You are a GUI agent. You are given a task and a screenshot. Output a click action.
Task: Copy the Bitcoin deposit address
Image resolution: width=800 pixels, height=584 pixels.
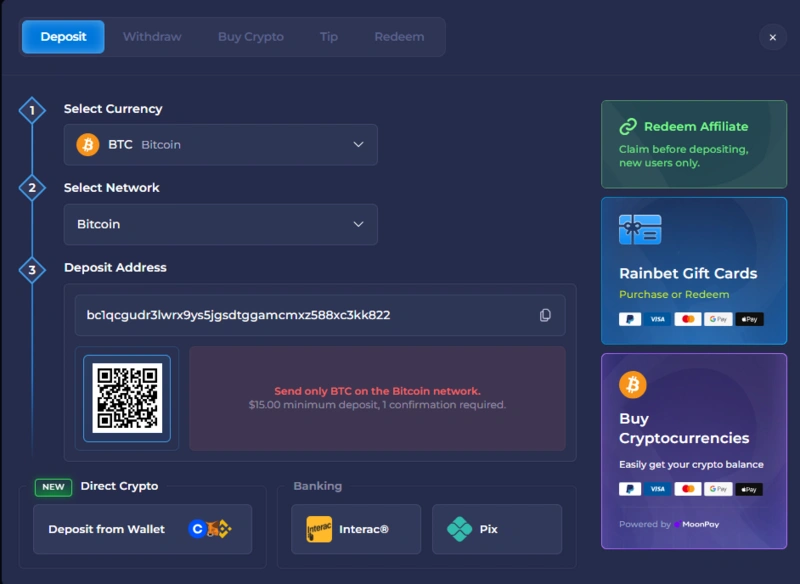tap(544, 315)
